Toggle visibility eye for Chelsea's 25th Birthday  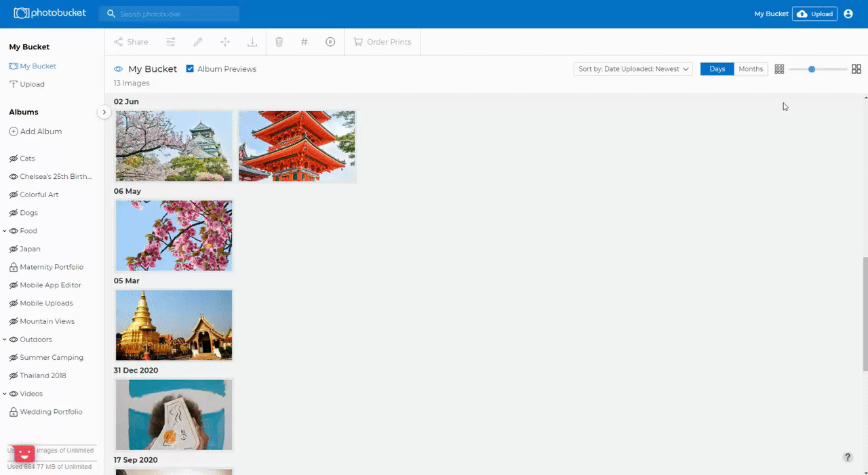click(x=13, y=177)
